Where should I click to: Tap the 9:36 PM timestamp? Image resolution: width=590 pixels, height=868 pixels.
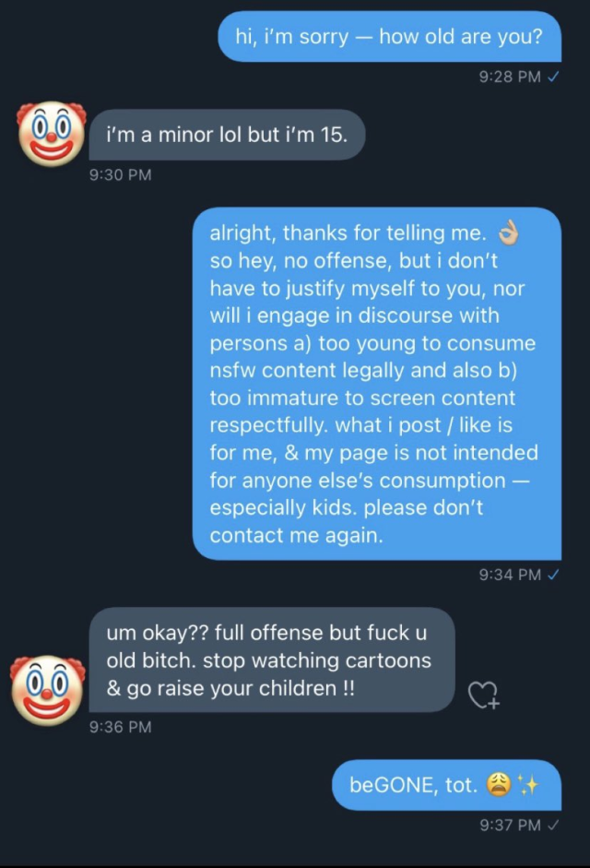[121, 727]
